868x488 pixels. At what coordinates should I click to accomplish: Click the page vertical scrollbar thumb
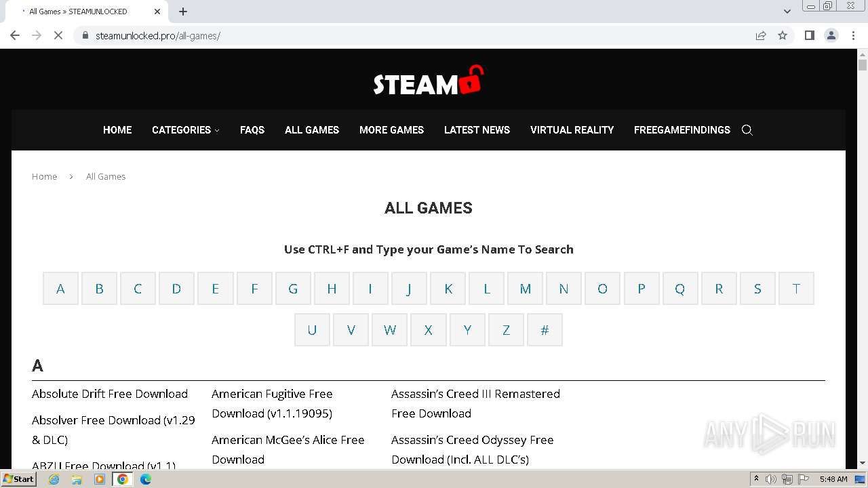point(863,65)
